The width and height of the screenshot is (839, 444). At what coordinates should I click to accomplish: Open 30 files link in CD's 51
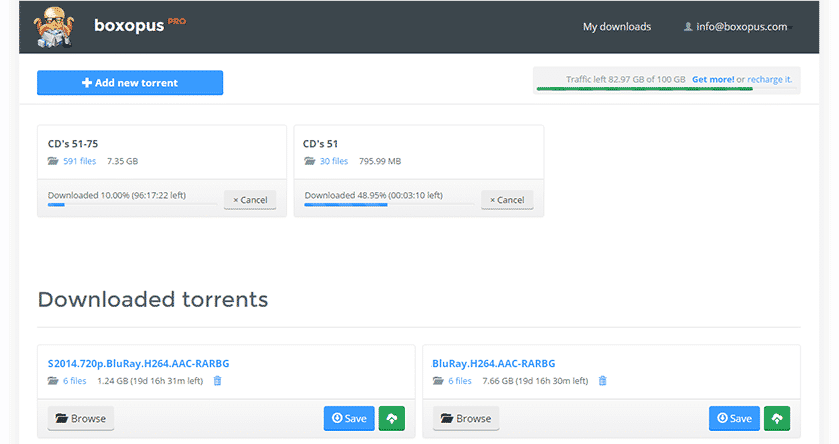(334, 161)
